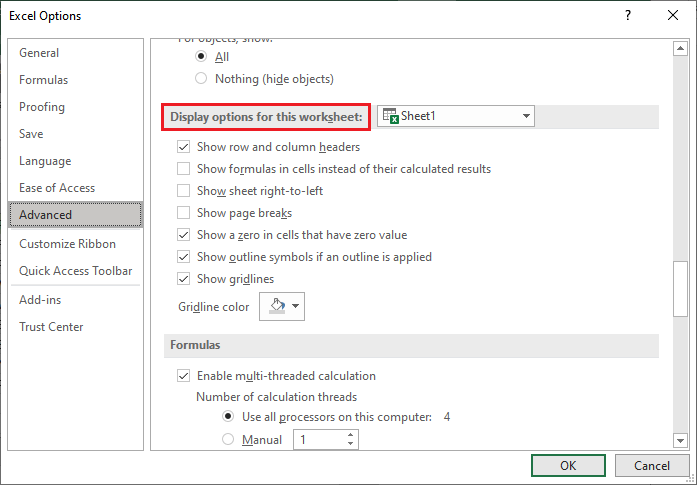697x485 pixels.
Task: Click the Help question mark icon
Action: click(x=629, y=16)
